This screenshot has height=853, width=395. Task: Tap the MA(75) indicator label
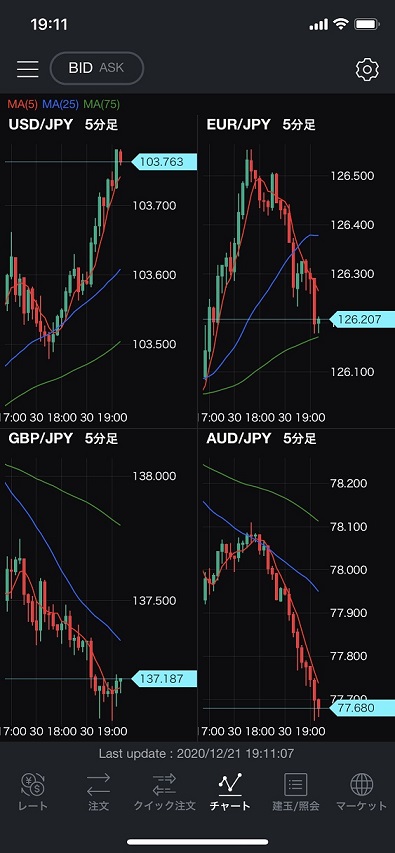click(101, 104)
